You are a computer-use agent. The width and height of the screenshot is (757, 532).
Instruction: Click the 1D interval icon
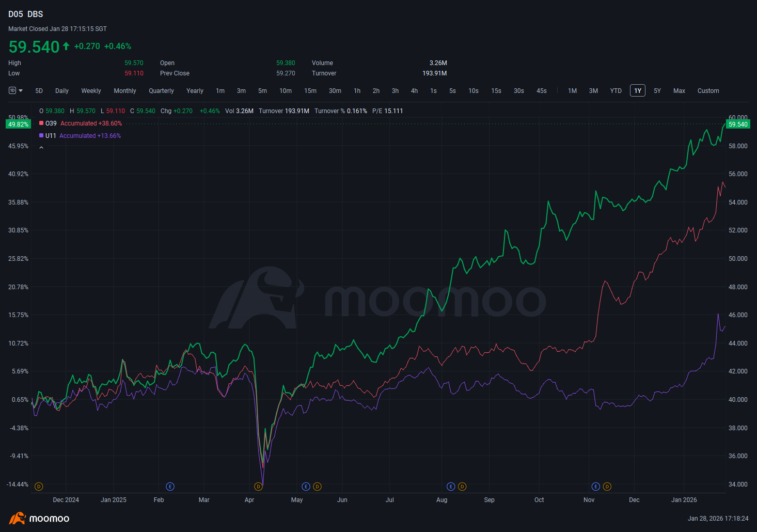12,90
